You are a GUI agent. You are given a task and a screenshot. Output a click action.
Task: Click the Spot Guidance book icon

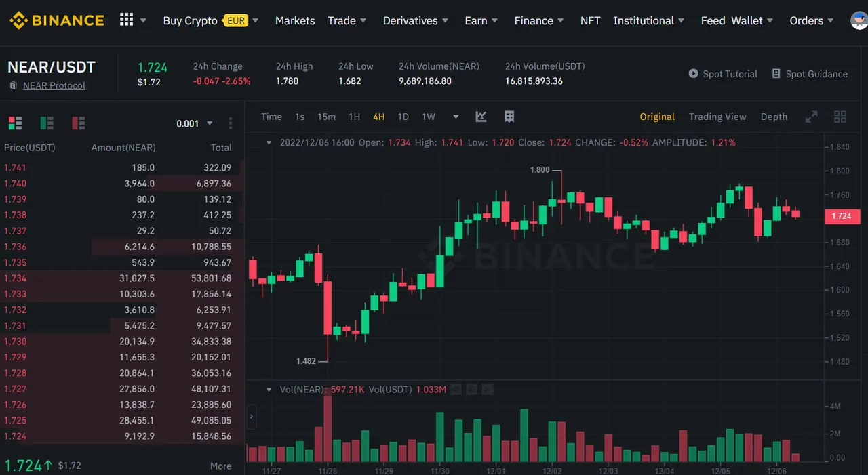click(776, 74)
